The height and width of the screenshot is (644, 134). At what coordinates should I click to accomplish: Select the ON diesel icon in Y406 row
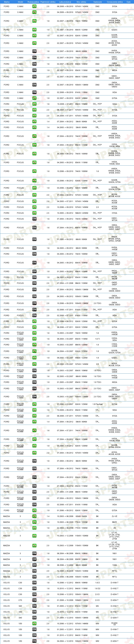click(34, 565)
